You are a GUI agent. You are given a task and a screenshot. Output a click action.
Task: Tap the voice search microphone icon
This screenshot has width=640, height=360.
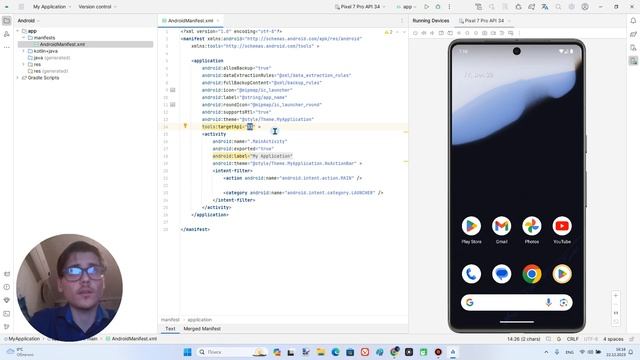tap(549, 302)
